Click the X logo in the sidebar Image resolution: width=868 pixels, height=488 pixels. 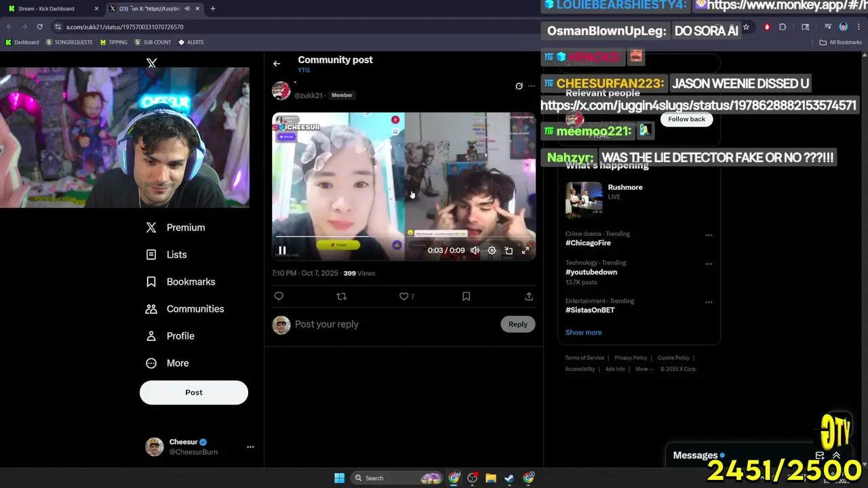151,63
